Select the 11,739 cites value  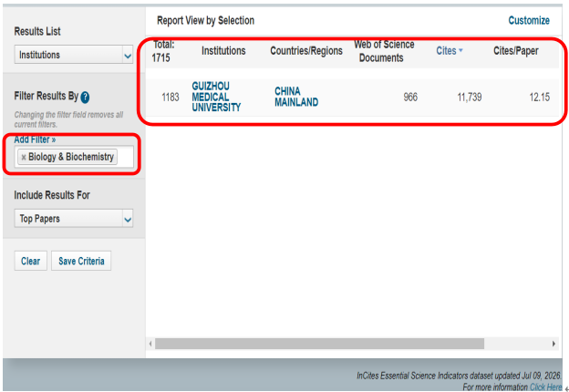pyautogui.click(x=470, y=98)
